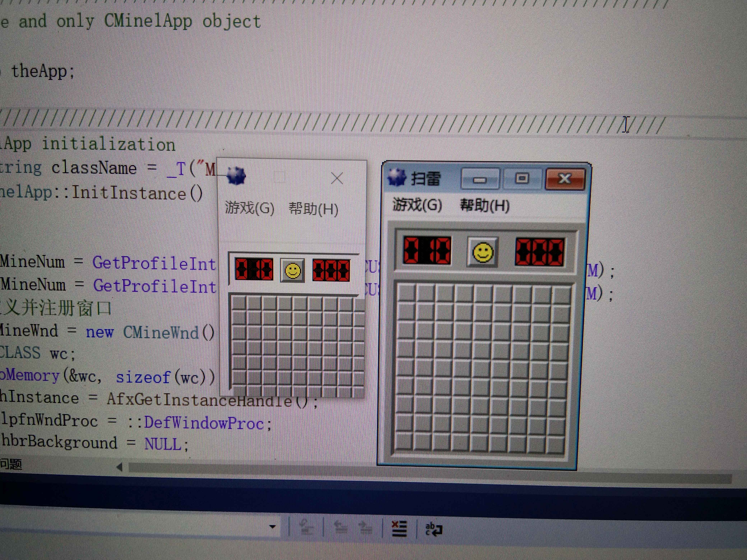Open the 游戏(G) menu in the 扫雷 window
The width and height of the screenshot is (747, 560).
pyautogui.click(x=417, y=205)
